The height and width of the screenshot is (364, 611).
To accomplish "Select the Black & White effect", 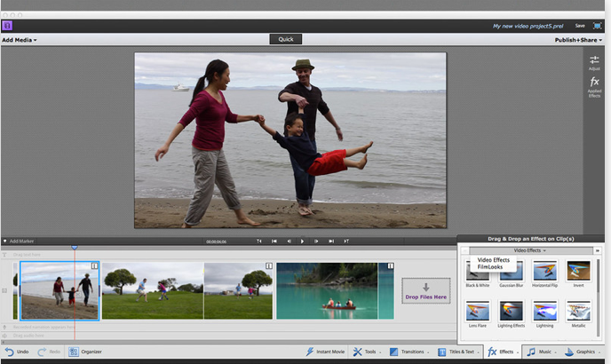I will [x=478, y=274].
